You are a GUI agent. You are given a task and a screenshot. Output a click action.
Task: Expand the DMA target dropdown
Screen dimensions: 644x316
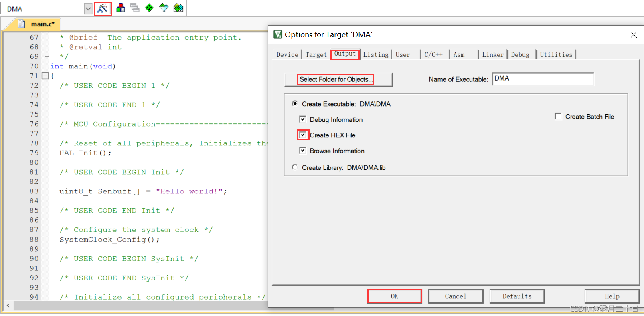(88, 8)
